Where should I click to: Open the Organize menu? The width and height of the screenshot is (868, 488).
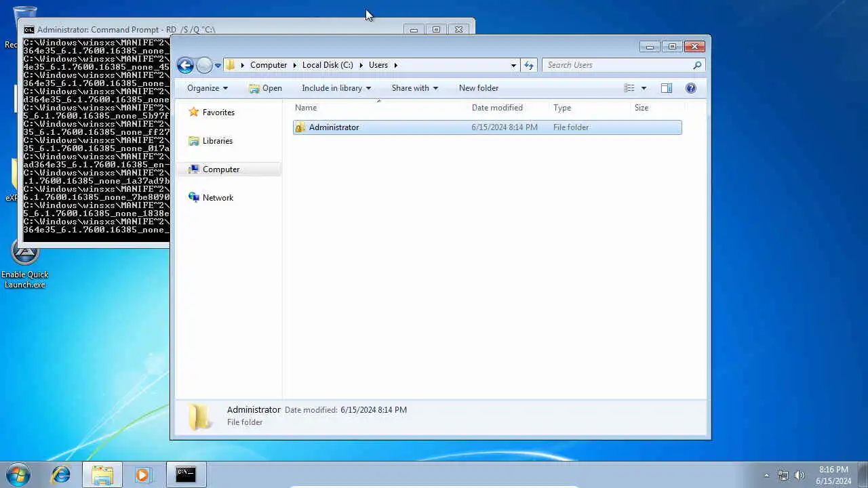click(208, 88)
